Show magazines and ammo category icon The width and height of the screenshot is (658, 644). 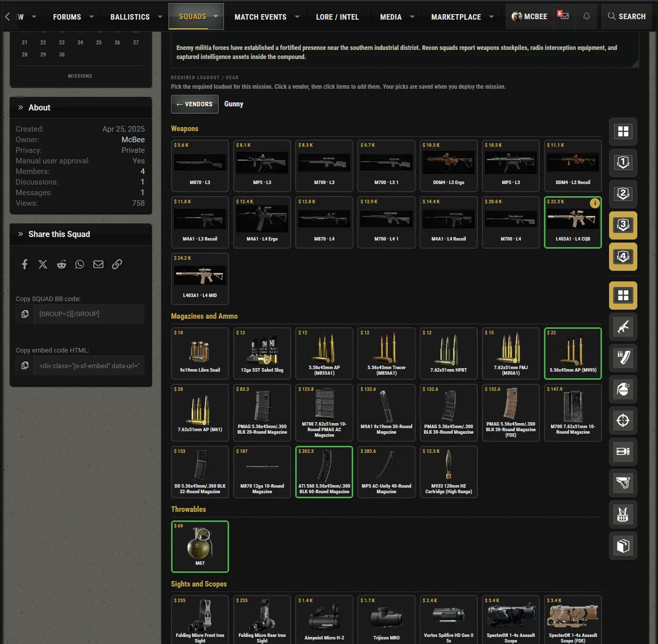coord(623,358)
